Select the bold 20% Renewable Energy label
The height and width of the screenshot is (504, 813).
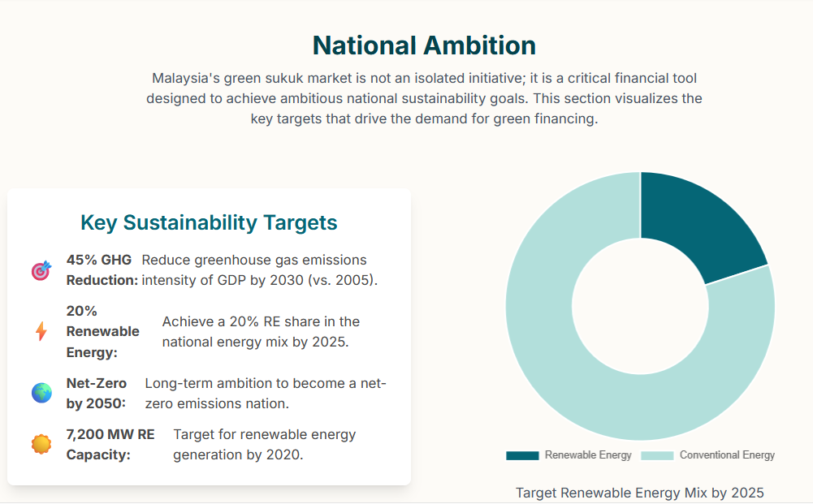coord(102,331)
